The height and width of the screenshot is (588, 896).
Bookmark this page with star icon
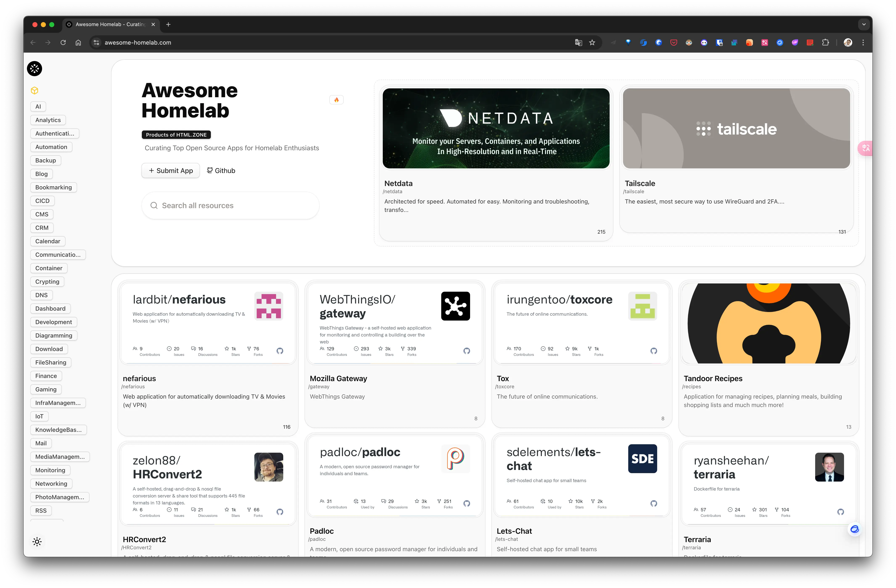point(592,43)
